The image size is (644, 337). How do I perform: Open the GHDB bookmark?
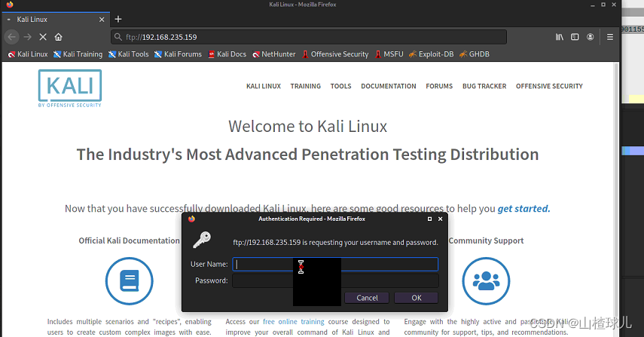click(x=475, y=54)
